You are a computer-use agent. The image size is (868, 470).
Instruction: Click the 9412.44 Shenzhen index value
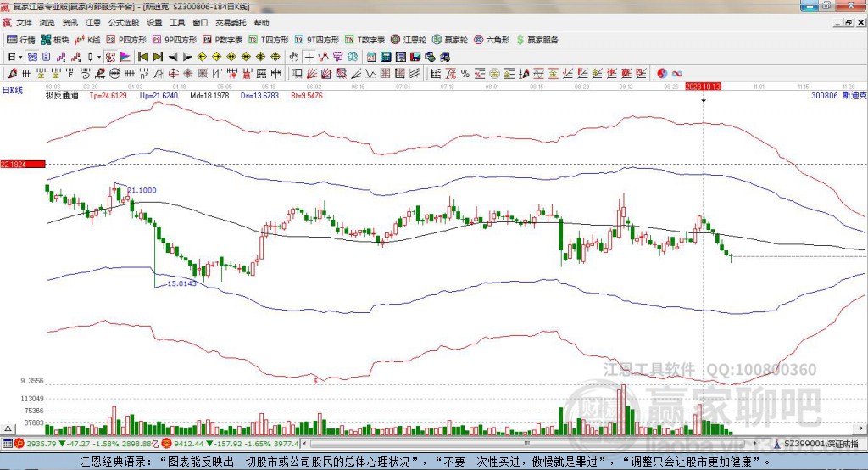point(190,444)
